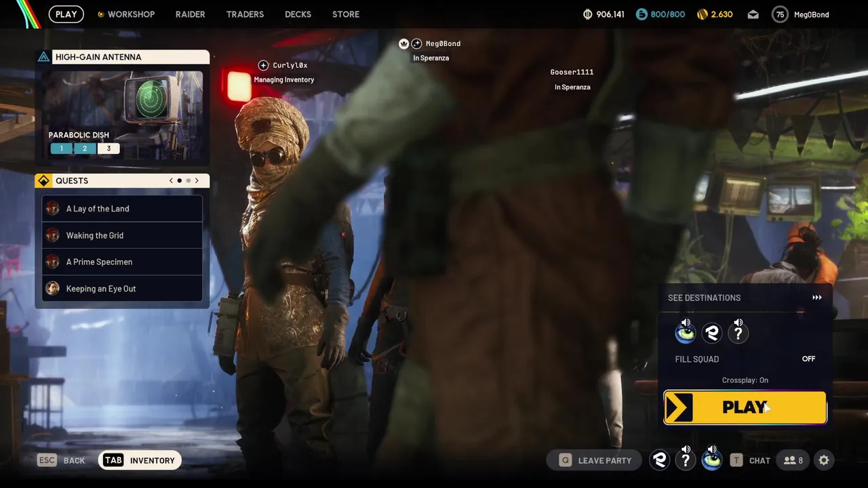Go to previous Quests page arrow
The image size is (868, 488).
(x=171, y=181)
